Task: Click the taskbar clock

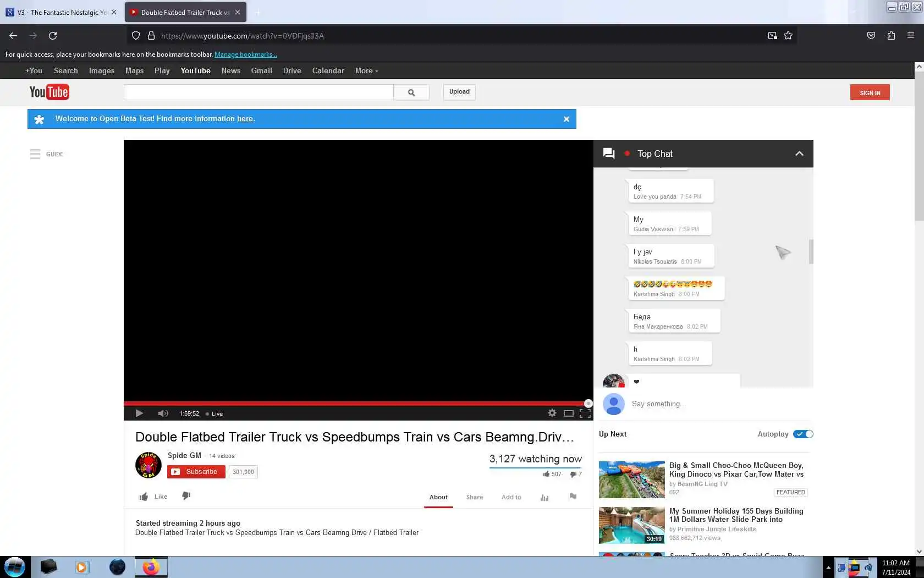Action: pyautogui.click(x=896, y=568)
